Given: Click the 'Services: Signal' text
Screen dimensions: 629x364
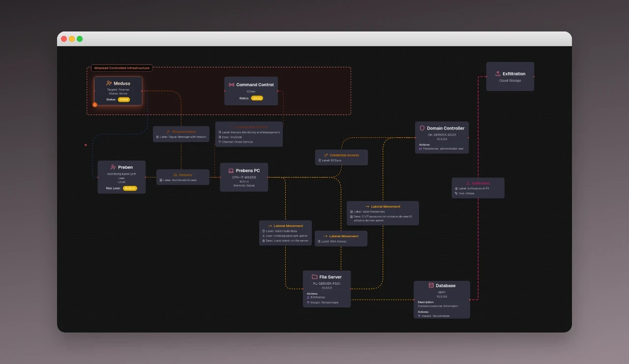Looking at the screenshot, I should (244, 185).
